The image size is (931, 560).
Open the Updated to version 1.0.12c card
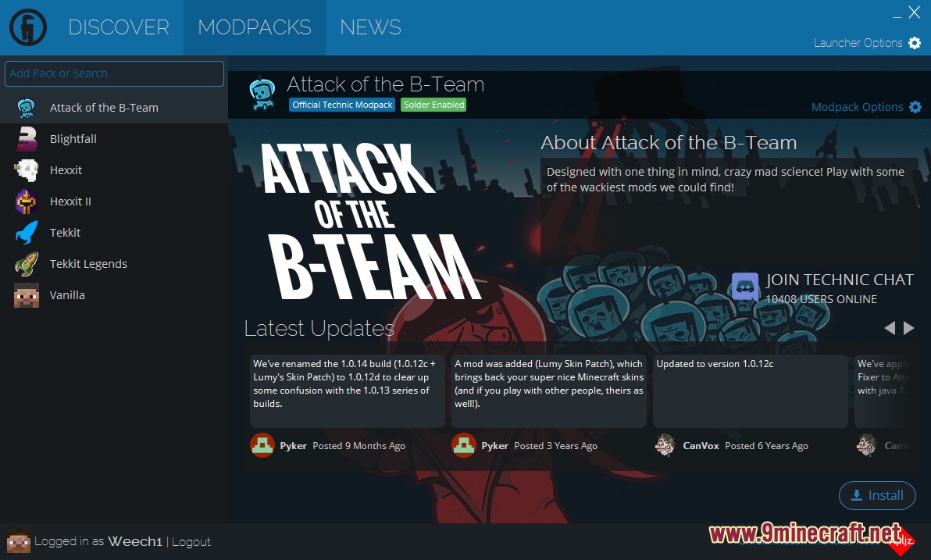(x=751, y=391)
